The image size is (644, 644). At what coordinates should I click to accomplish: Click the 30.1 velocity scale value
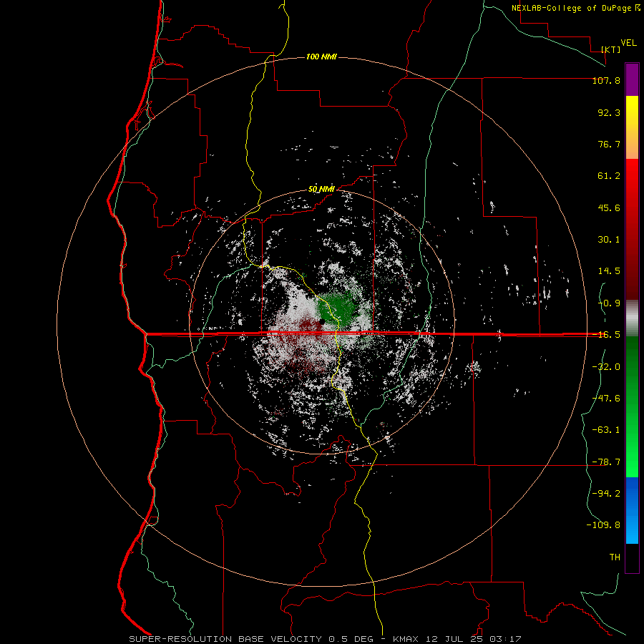tap(609, 240)
